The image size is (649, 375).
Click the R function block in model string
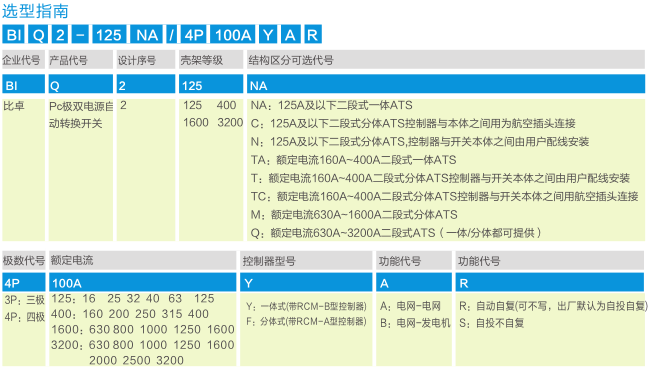312,34
